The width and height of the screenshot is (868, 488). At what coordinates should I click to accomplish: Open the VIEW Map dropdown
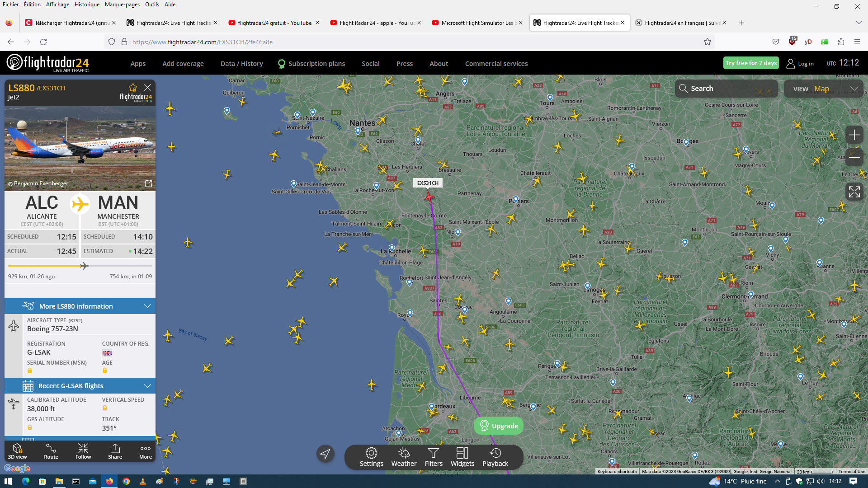point(824,89)
